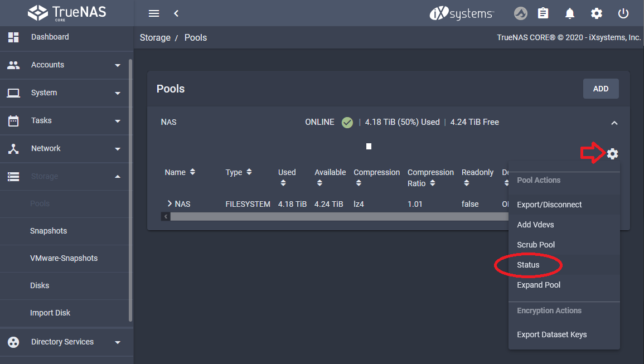Select Export/Disconnect pool action
The width and height of the screenshot is (644, 364).
click(x=564, y=205)
